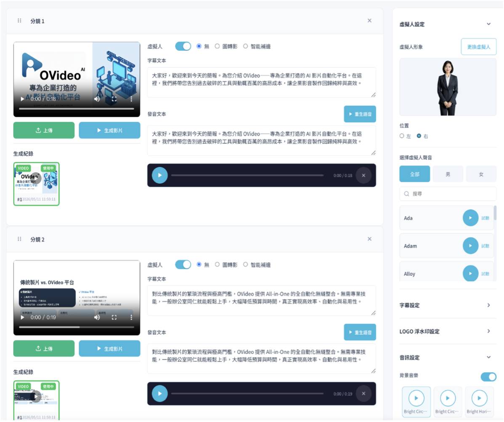
Task: Toggle the 虛擬人 switch in 分鏡 1
Action: pos(183,46)
